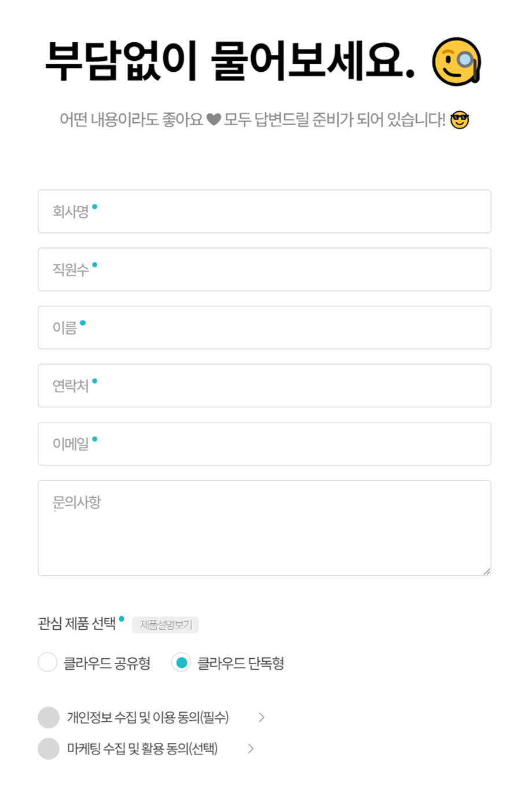Click the textarea resize handle corner
The image size is (532, 788).
point(487,571)
